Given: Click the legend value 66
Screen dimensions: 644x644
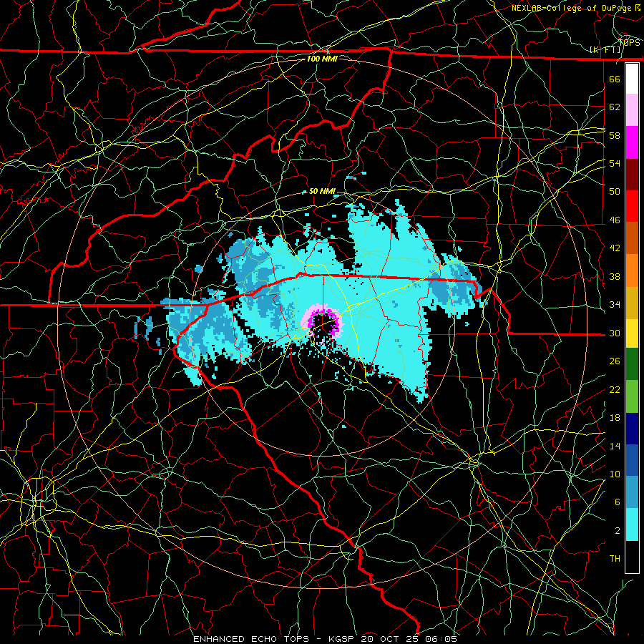Looking at the screenshot, I should (x=615, y=79).
